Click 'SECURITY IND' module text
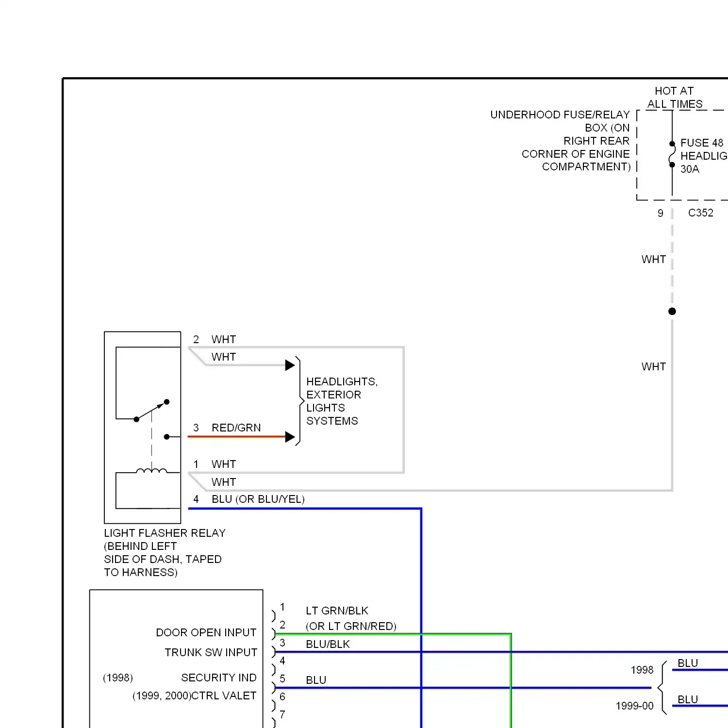 (219, 678)
